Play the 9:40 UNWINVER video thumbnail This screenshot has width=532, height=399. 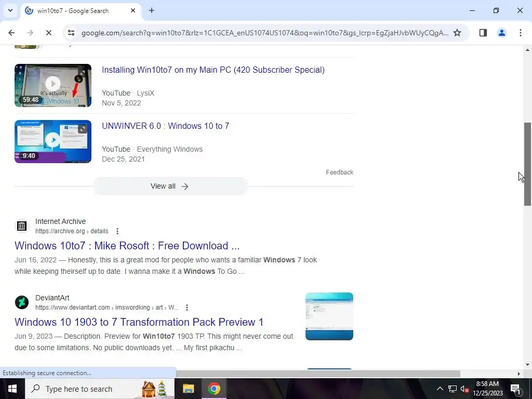pyautogui.click(x=53, y=141)
